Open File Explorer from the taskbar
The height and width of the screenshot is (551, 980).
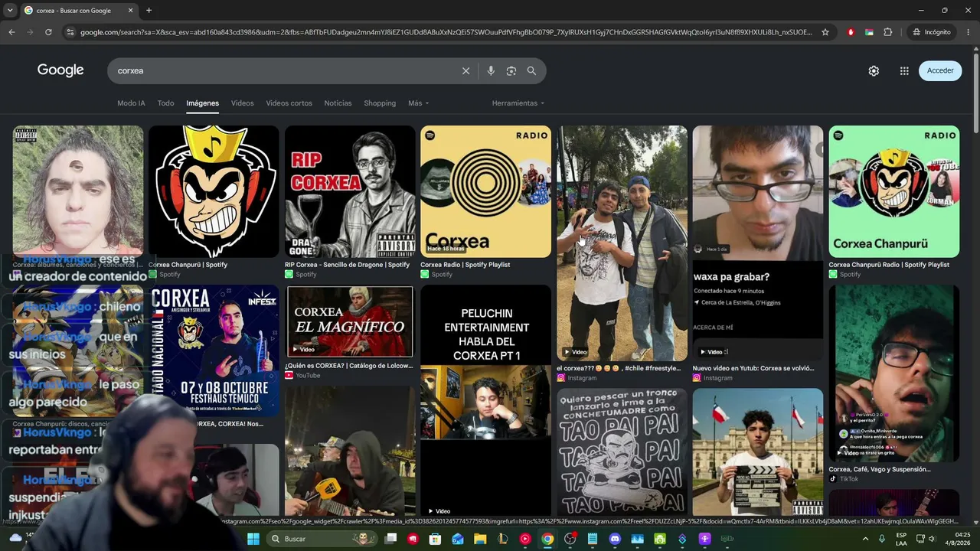click(480, 539)
